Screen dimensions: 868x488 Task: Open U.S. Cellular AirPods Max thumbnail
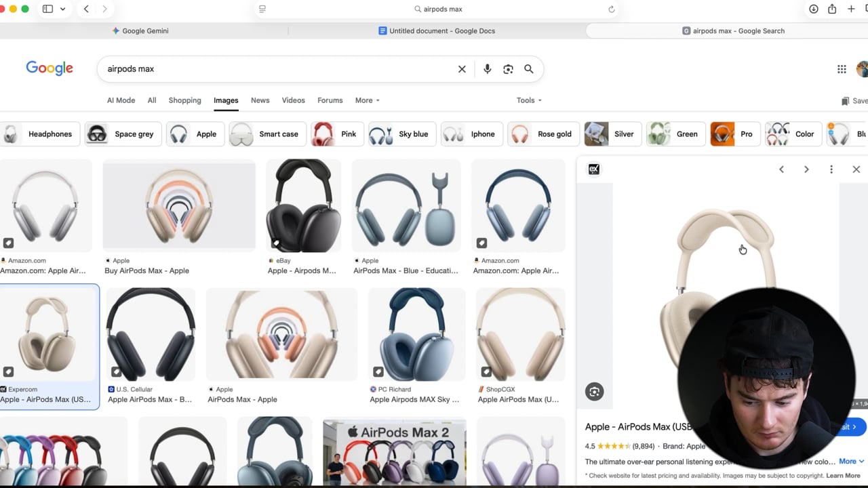151,334
